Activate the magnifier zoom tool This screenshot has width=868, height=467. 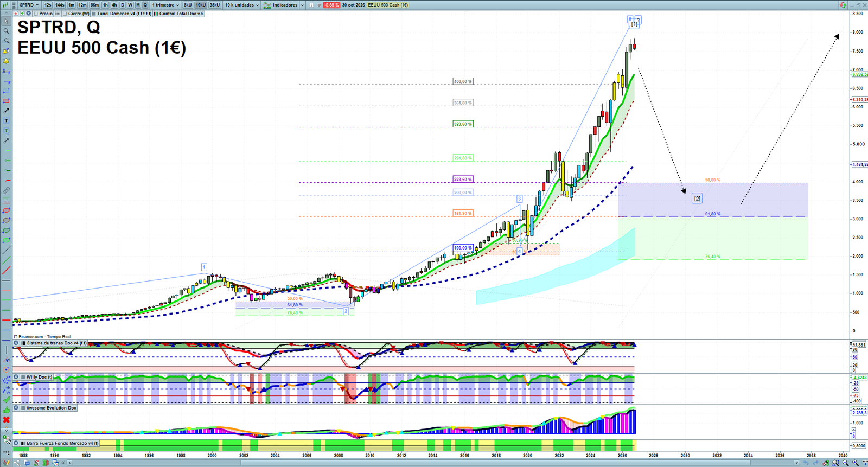(7, 31)
